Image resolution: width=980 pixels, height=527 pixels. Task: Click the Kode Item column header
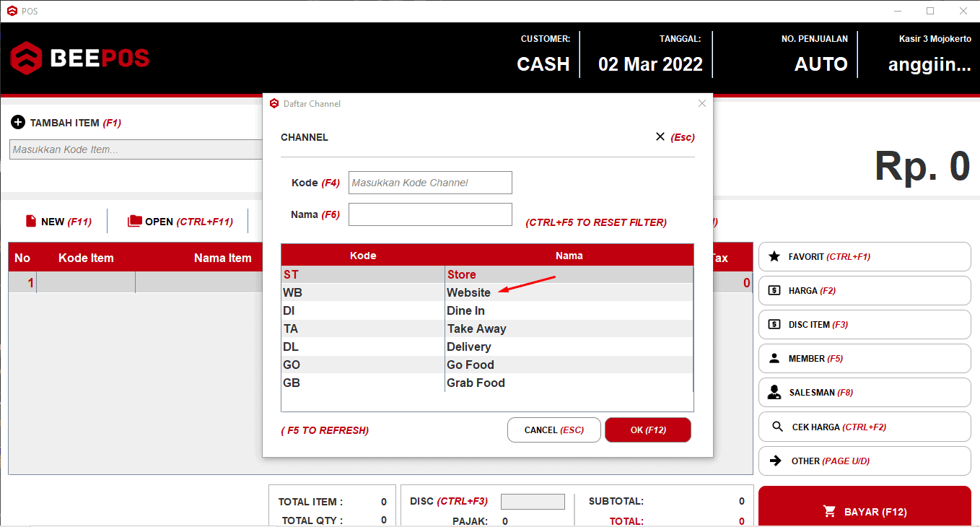coord(86,258)
